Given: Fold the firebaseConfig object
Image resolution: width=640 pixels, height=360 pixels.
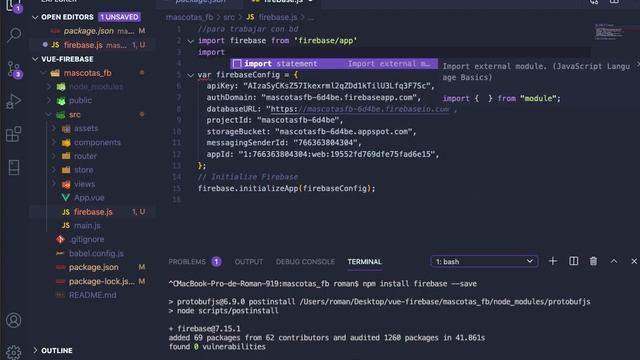Looking at the screenshot, I should (x=191, y=75).
